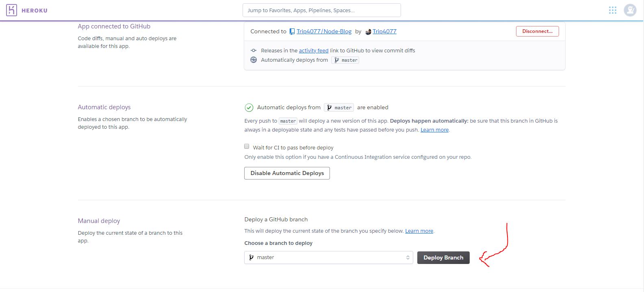Viewport: 644px width, 292px height.
Task: Click the commit icon beside Releases text
Action: 254,50
